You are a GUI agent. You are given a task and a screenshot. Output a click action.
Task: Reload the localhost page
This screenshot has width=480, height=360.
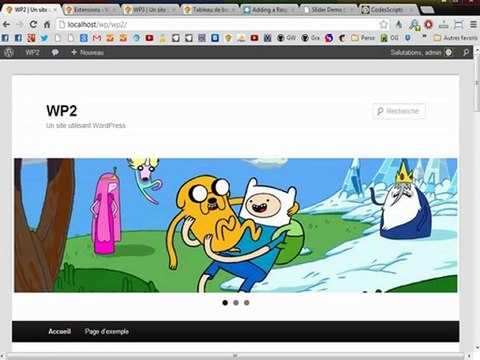(x=33, y=24)
